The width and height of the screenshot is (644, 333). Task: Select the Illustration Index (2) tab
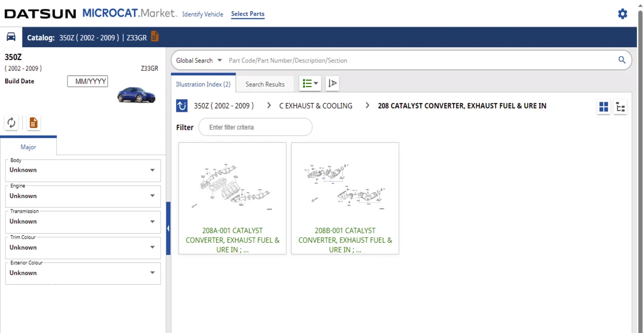203,84
